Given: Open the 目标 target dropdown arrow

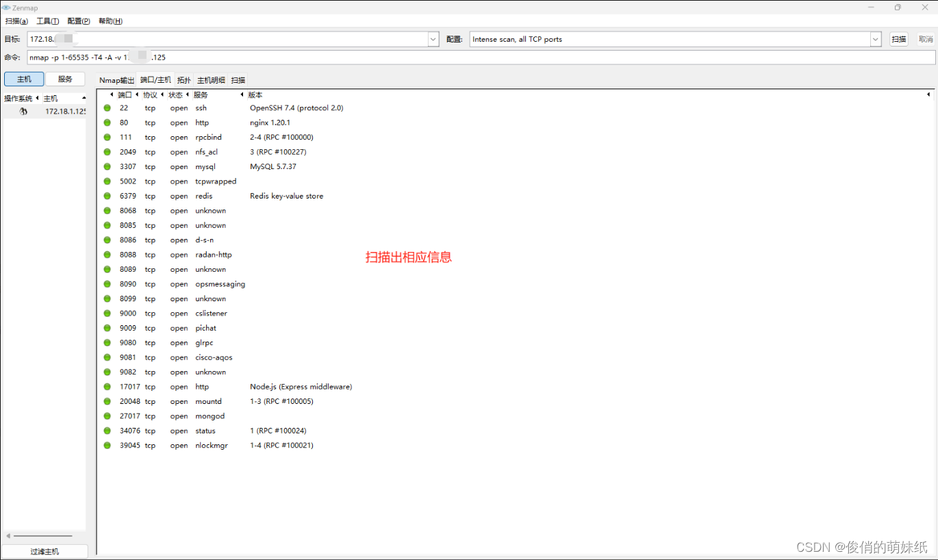Looking at the screenshot, I should [433, 40].
